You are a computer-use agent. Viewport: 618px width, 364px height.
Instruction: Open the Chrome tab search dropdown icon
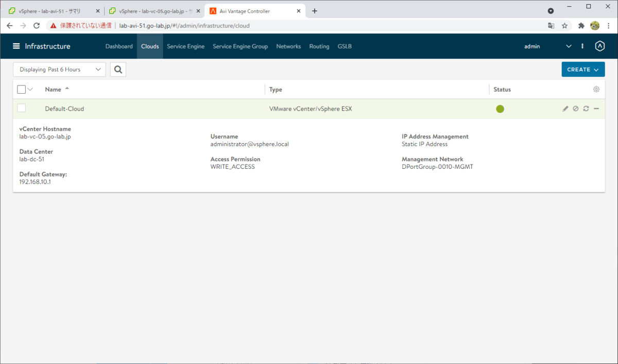click(x=551, y=11)
